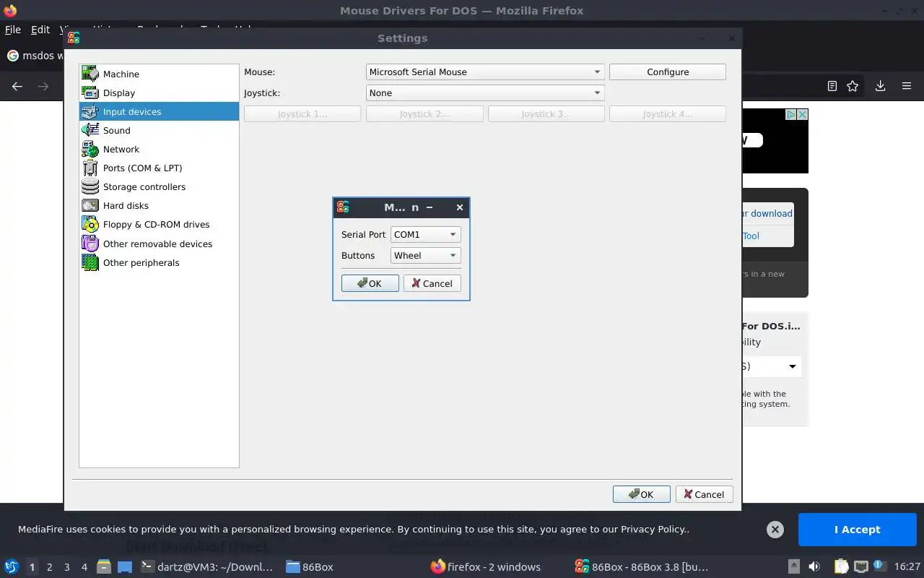The image size is (924, 578).
Task: Dismiss cookie banner with X icon
Action: pos(775,530)
